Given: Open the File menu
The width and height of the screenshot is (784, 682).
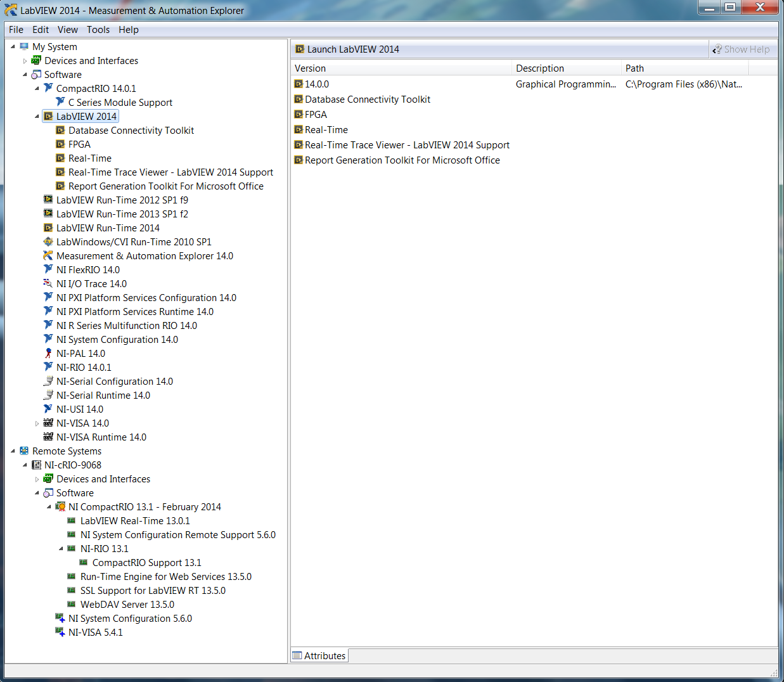Looking at the screenshot, I should pos(16,29).
